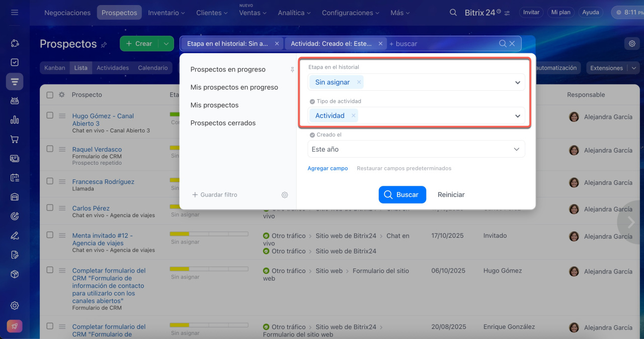Toggle the select-all checkbox in table header
The image size is (644, 339).
pyautogui.click(x=50, y=95)
